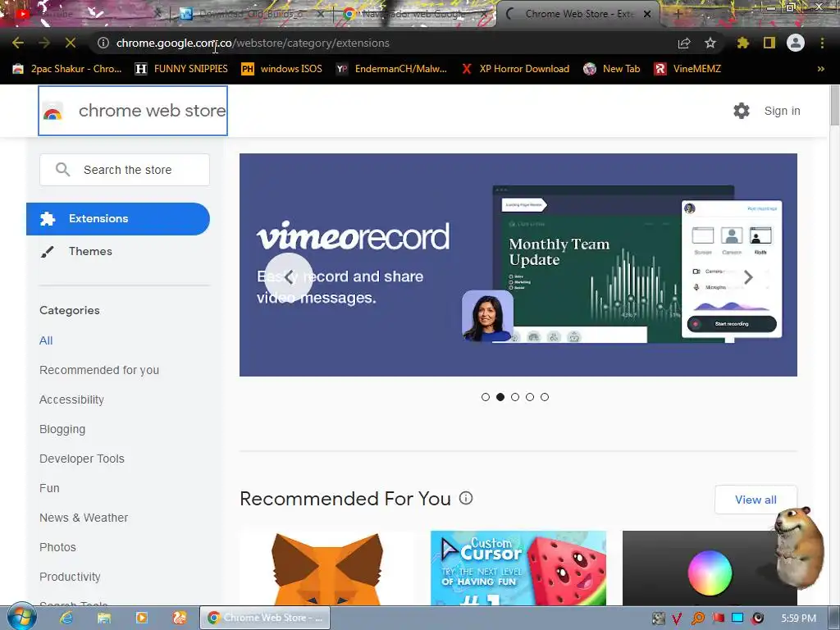Show hidden bookmarks with the double chevron

point(820,69)
